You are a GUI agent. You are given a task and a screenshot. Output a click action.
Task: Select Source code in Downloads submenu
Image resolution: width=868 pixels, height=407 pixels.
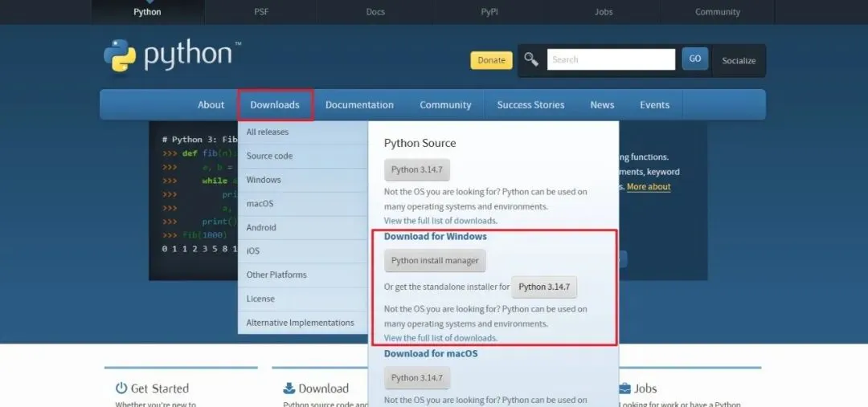(x=303, y=156)
